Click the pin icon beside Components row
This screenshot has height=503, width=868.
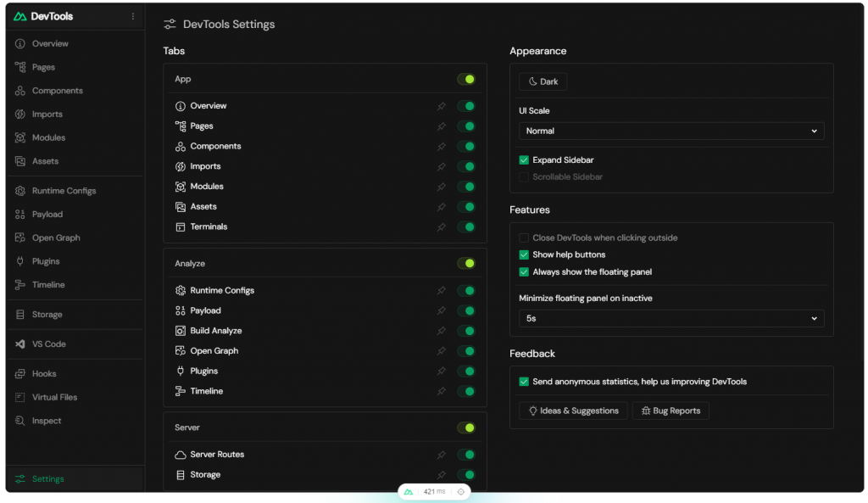click(441, 146)
